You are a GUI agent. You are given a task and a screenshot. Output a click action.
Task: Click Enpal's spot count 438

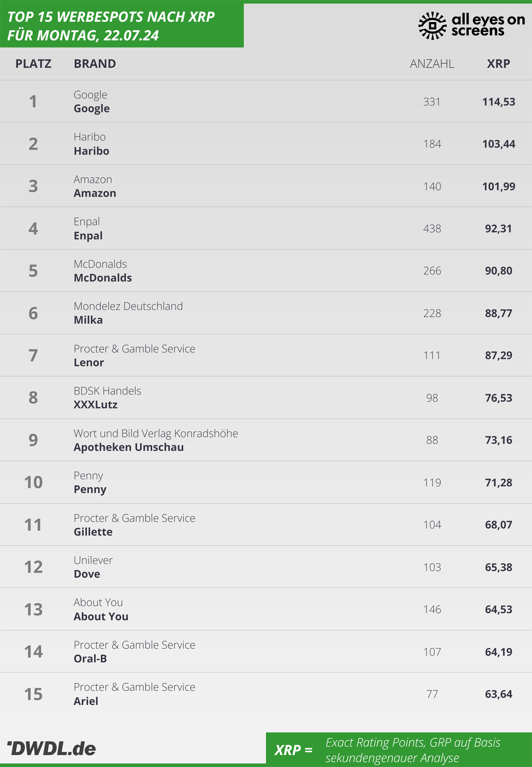[432, 229]
